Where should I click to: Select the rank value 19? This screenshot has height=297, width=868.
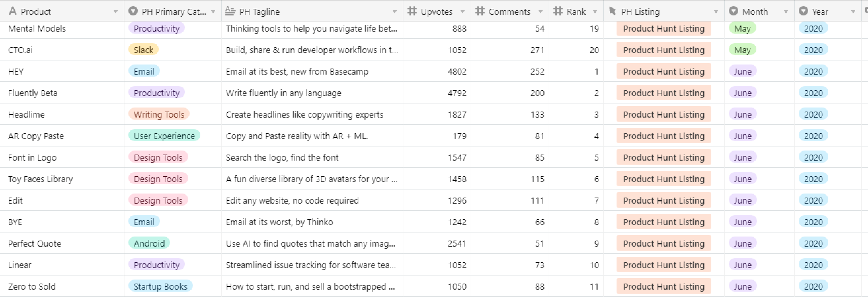click(x=594, y=28)
